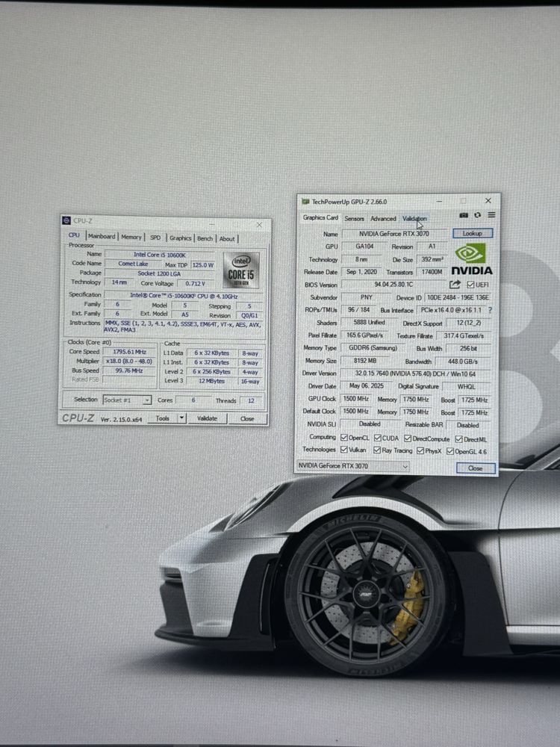
Task: Click the Subvendor value PNY
Action: [x=366, y=297]
